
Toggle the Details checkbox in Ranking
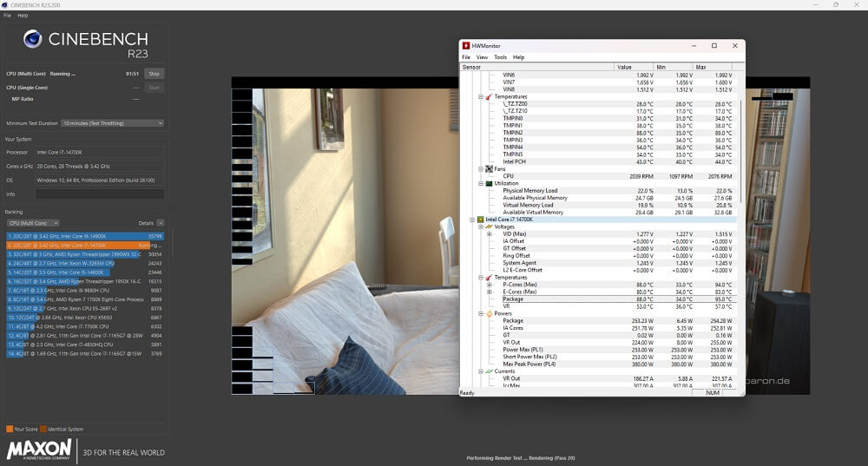tap(160, 223)
